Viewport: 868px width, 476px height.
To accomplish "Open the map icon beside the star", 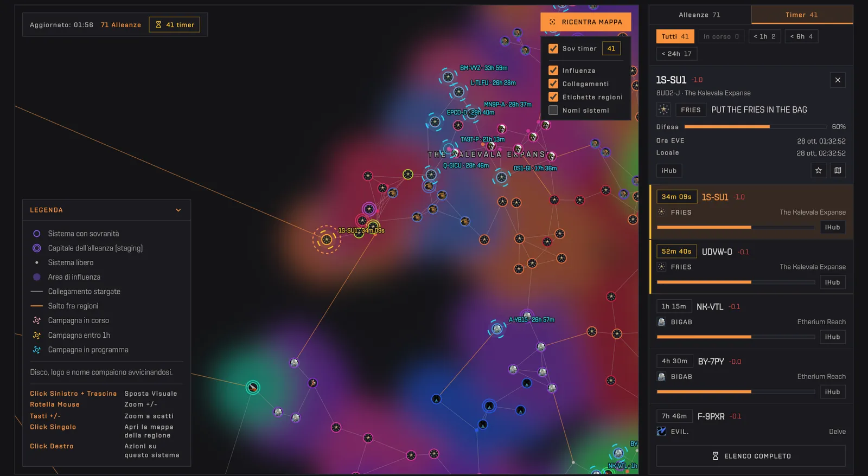I will tap(838, 171).
